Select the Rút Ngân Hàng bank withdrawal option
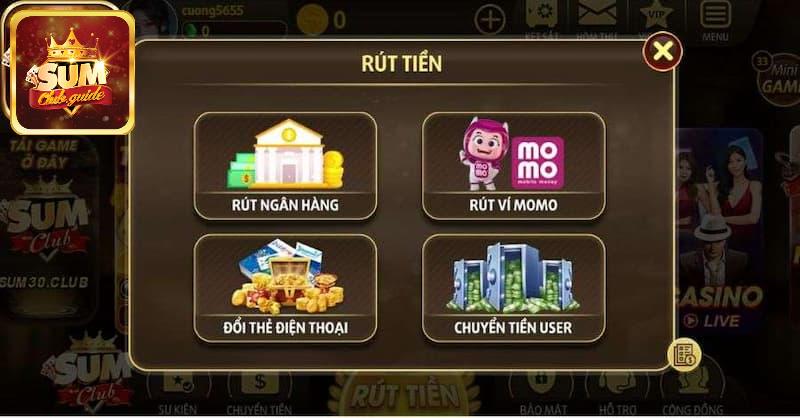800x418 pixels. coord(285,166)
